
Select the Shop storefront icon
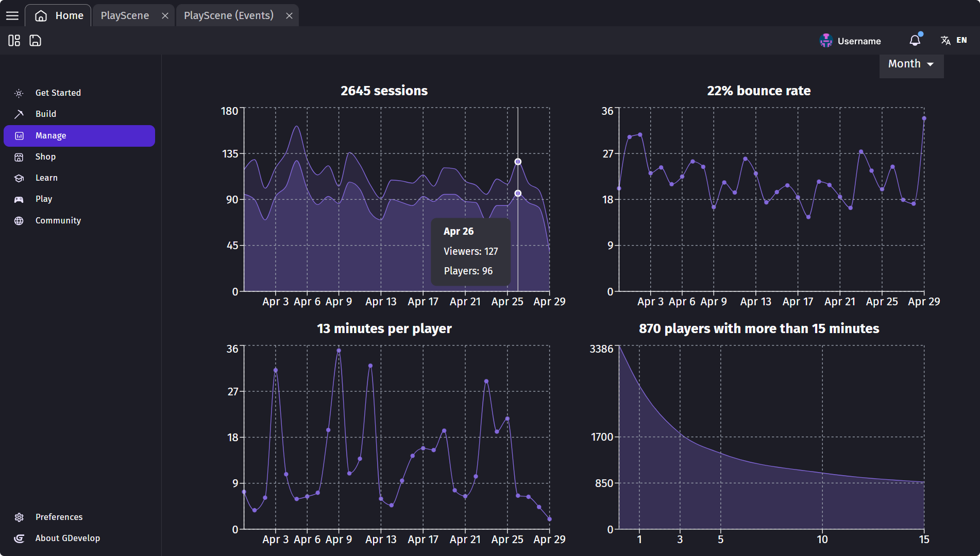pos(19,157)
